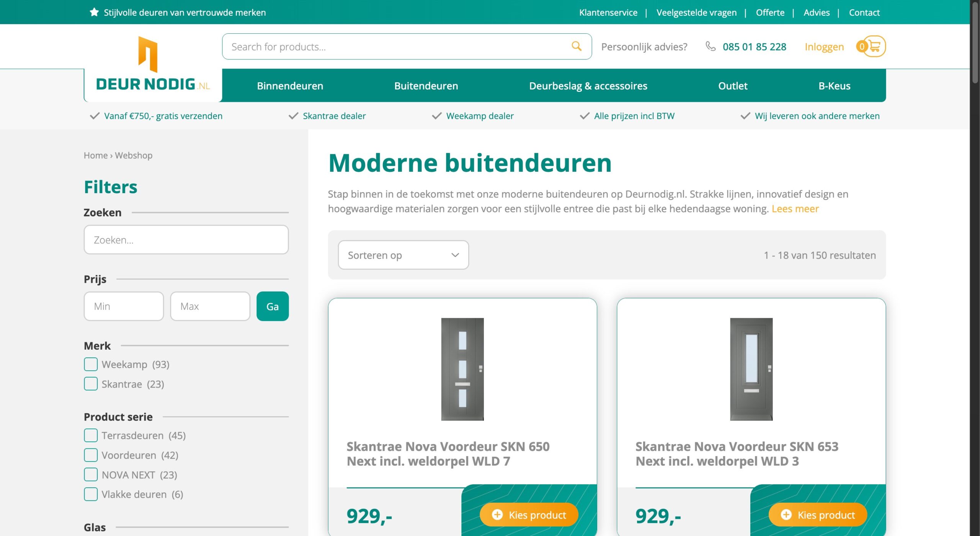
Task: Click plus icon on SKN 653 card
Action: 786,515
